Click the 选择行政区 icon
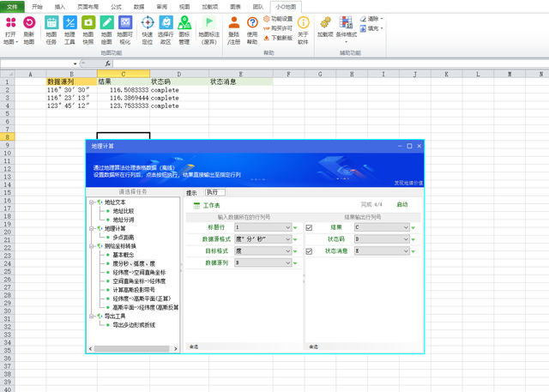This screenshot has width=549, height=392. (166, 23)
